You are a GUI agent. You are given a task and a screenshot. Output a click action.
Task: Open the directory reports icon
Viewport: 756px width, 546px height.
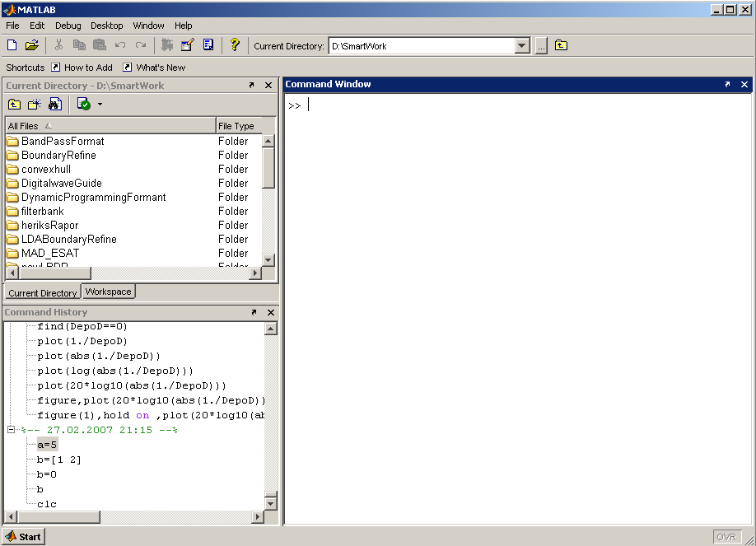84,105
